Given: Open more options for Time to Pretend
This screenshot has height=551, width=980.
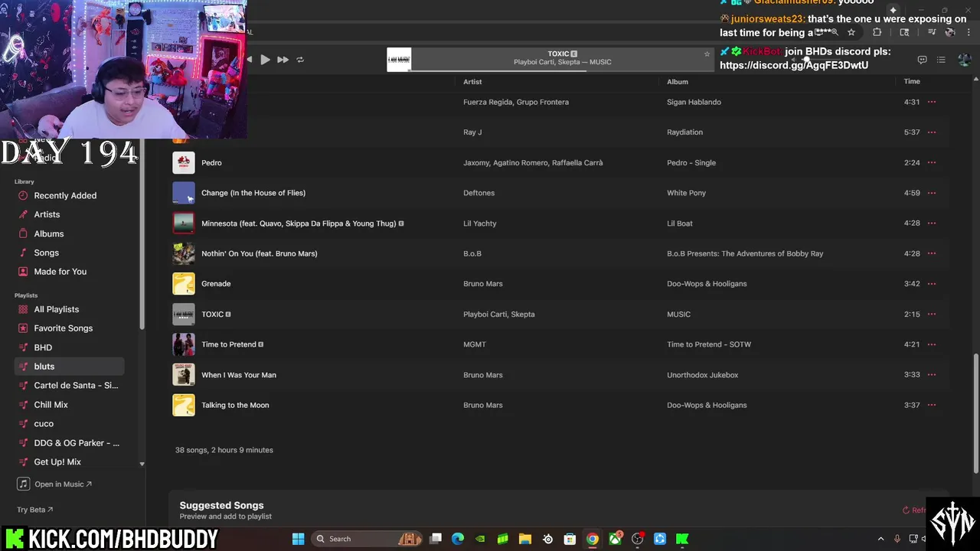Looking at the screenshot, I should 932,344.
